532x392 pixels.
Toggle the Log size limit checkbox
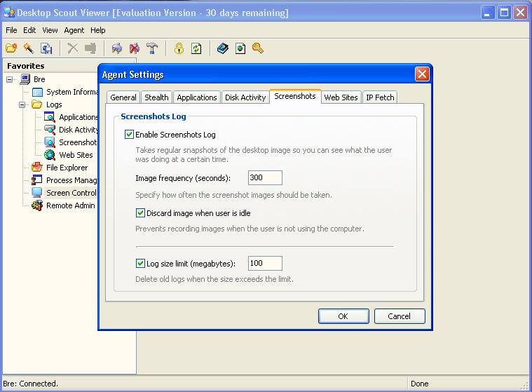click(140, 264)
